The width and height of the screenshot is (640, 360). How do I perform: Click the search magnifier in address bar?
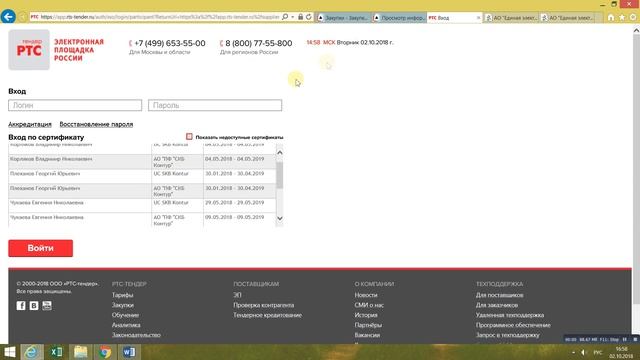(x=285, y=17)
